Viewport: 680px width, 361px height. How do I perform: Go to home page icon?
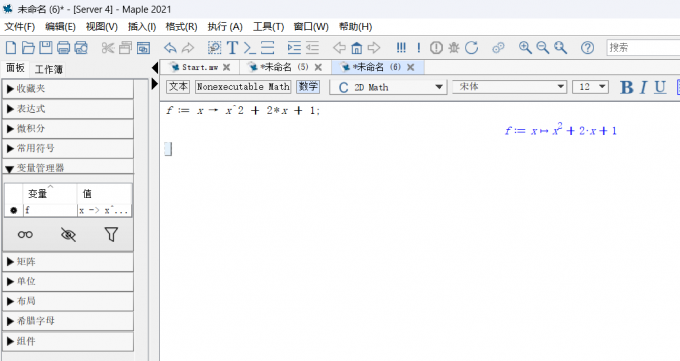pyautogui.click(x=356, y=47)
